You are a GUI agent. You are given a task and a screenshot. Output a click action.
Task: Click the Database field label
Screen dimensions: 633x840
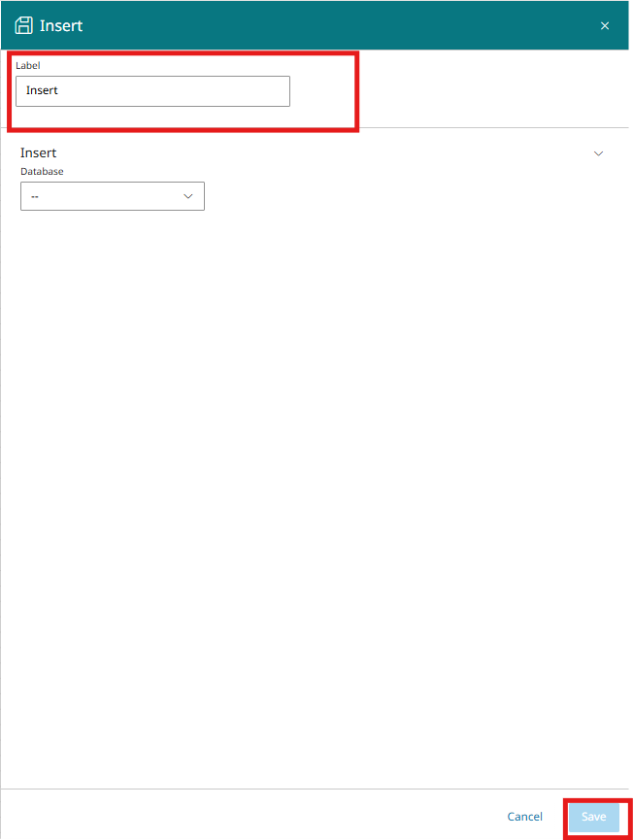(x=42, y=172)
